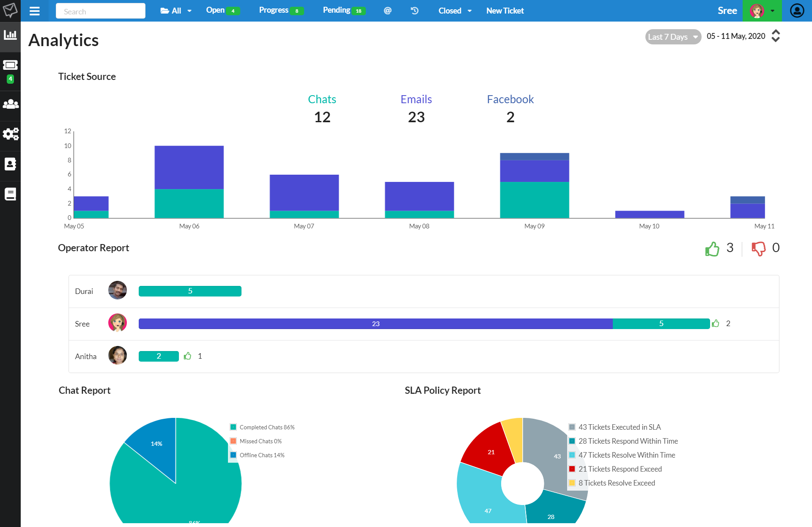
Task: Click the history clock icon
Action: [414, 11]
